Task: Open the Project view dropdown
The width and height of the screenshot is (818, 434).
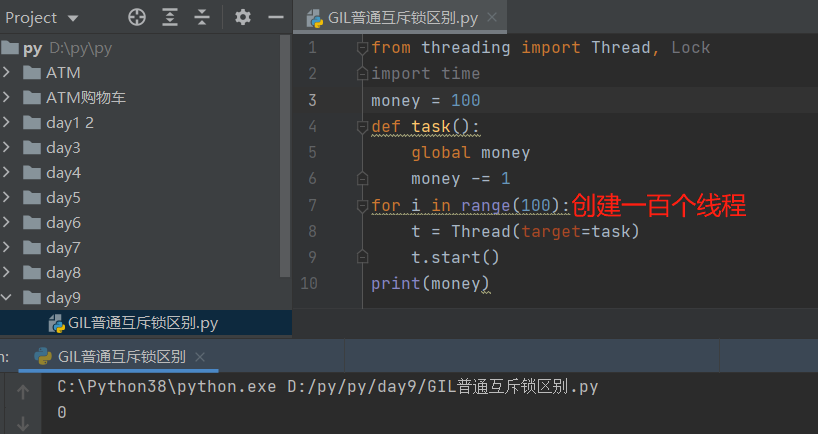Action: (x=73, y=18)
